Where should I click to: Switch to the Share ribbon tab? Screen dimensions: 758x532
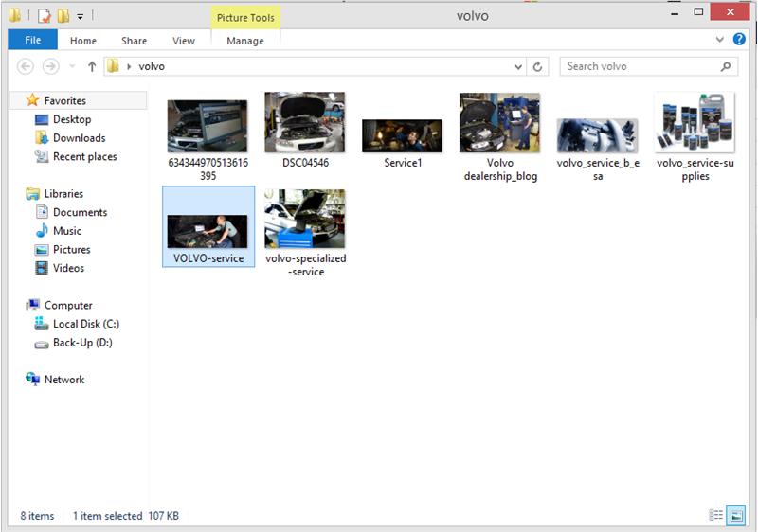(134, 41)
